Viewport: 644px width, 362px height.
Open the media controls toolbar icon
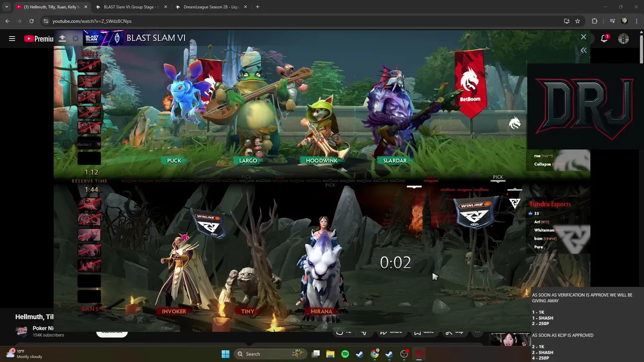(x=612, y=21)
